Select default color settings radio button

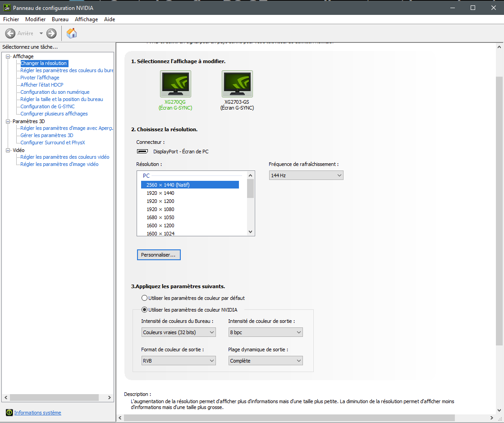pyautogui.click(x=145, y=298)
